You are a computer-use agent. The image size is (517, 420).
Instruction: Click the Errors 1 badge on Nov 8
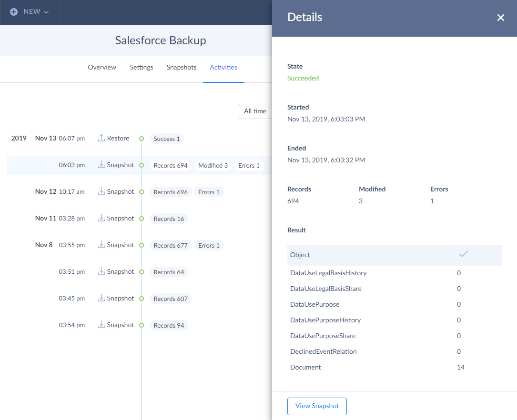(x=209, y=245)
